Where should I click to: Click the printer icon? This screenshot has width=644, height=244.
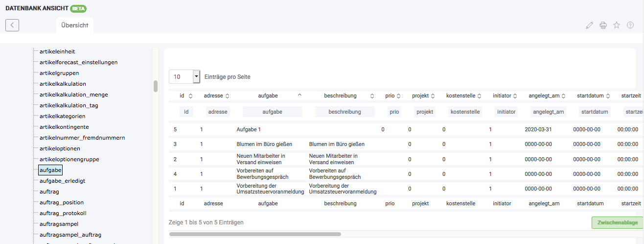coord(603,25)
